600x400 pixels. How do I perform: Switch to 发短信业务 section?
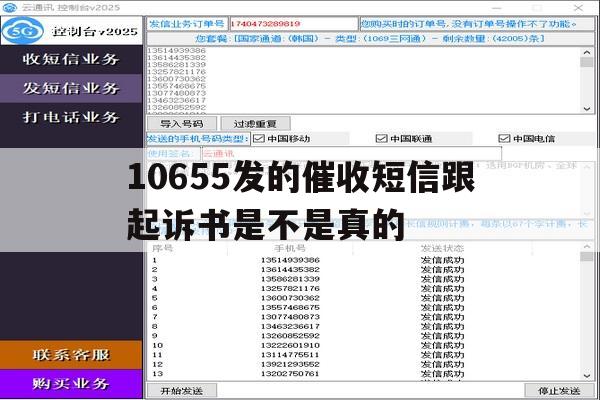pos(71,88)
